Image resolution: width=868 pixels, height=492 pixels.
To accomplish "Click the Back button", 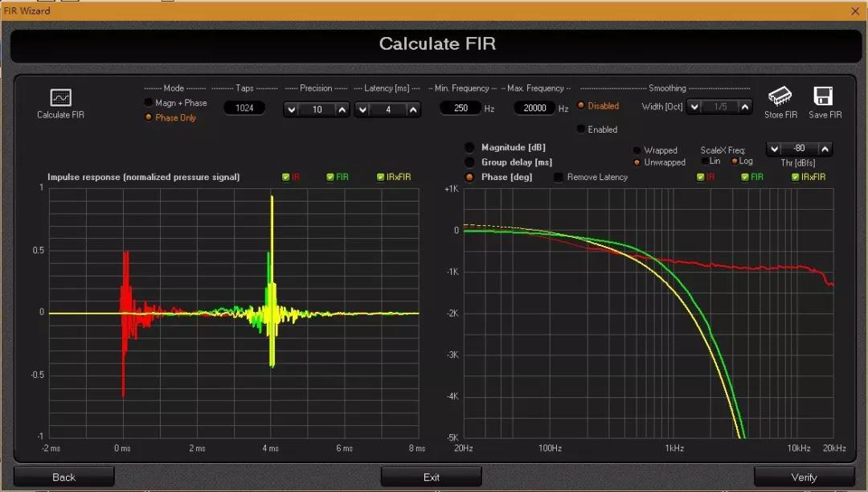I will 63,478.
